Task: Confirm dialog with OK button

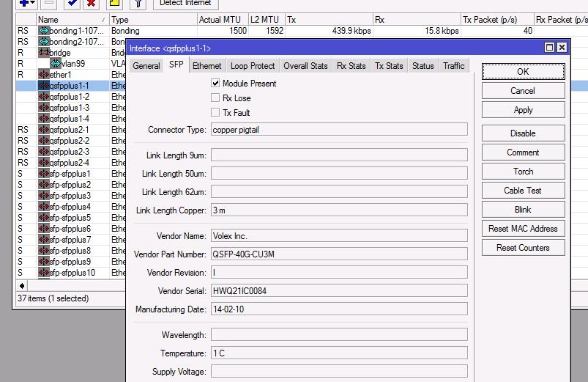Action: [x=523, y=72]
